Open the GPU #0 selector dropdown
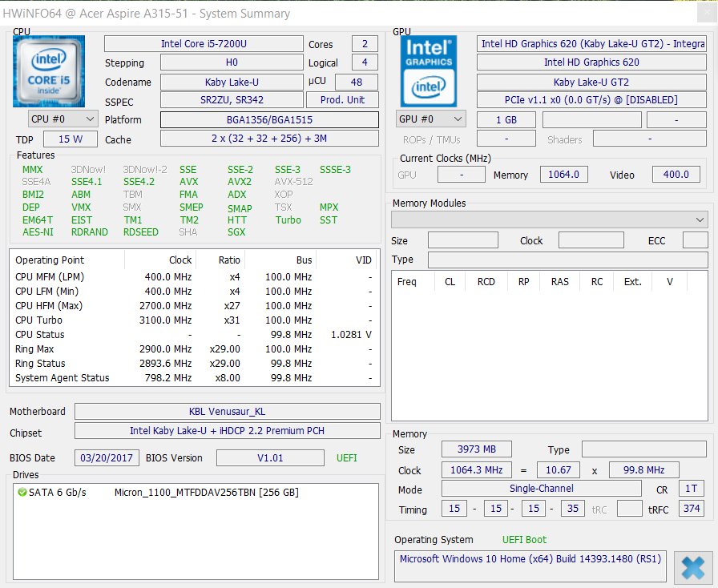The height and width of the screenshot is (588, 718). 431,119
